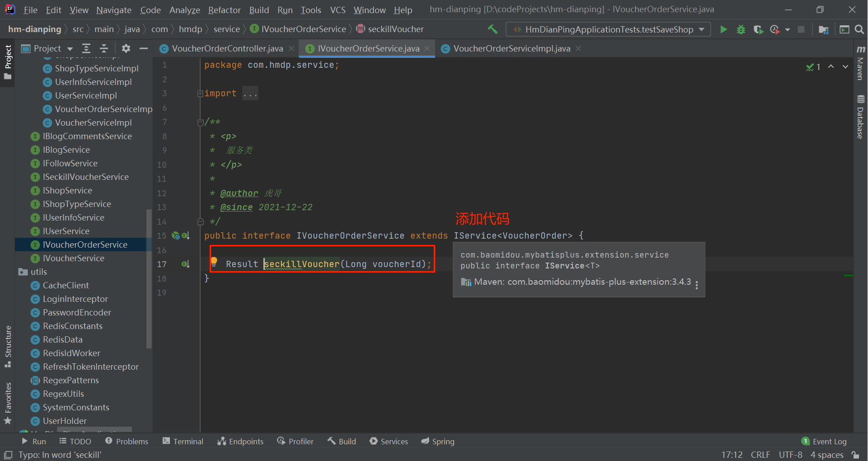Open the VCS menu
The image size is (868, 461).
coord(338,10)
